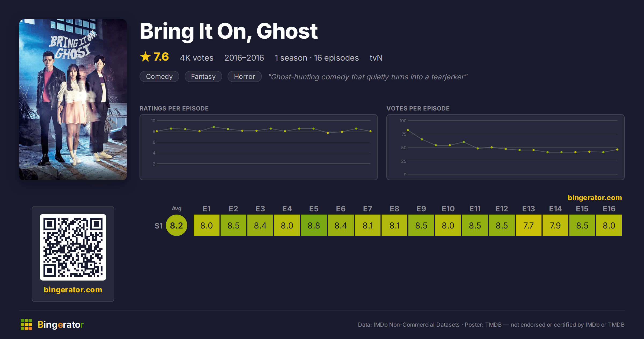Click the Bingerator grid logo icon

coord(26,325)
